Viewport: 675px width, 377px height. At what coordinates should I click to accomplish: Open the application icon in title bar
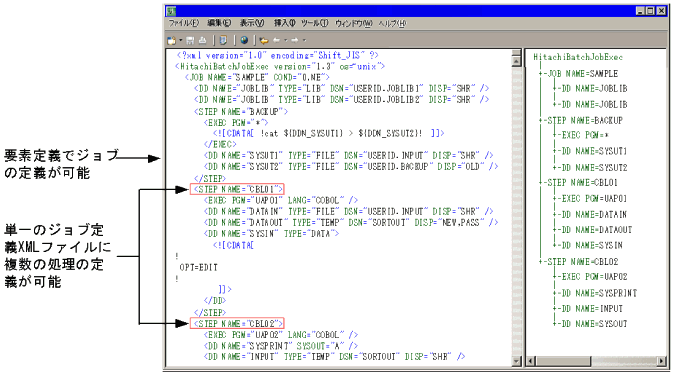click(171, 11)
